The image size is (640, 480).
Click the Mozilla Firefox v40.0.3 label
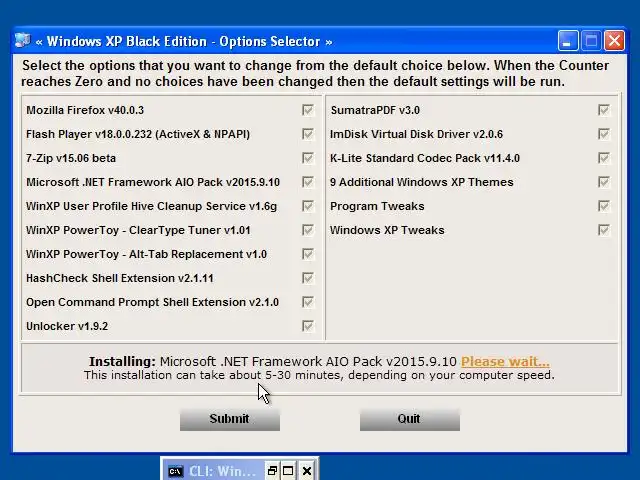point(85,110)
